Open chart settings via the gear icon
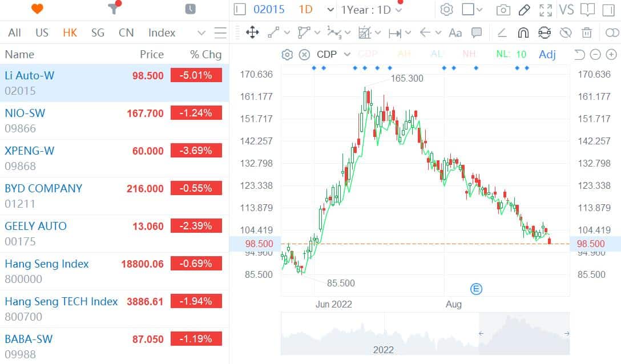621x364 pixels. tap(446, 9)
